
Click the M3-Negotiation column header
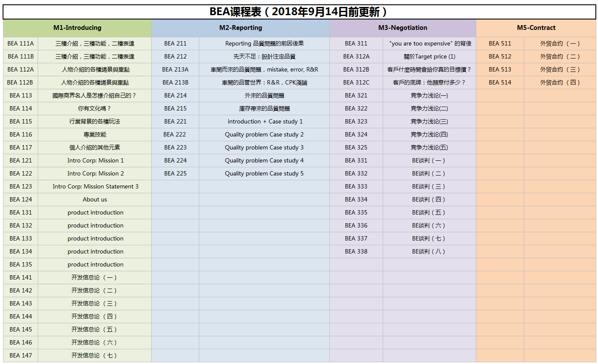pyautogui.click(x=403, y=28)
